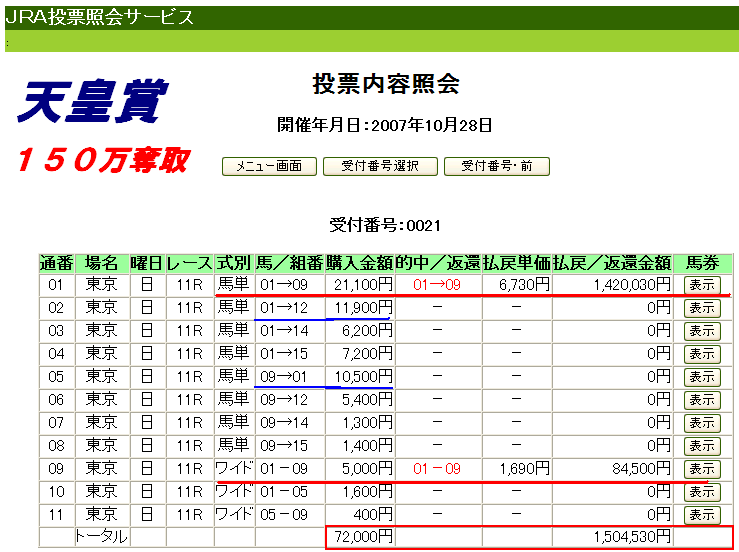Open 表示 for row 08 09→15
Viewport: 739px width, 552px height.
coord(702,446)
